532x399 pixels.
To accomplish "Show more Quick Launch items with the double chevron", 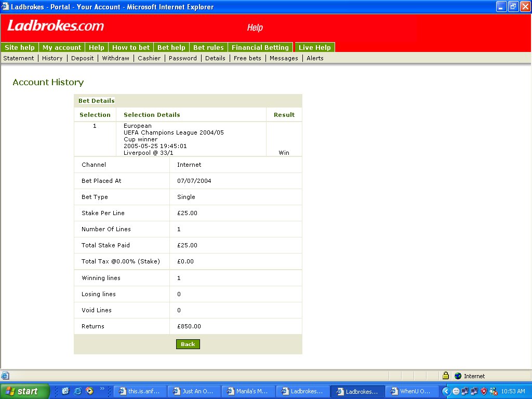I will point(102,389).
